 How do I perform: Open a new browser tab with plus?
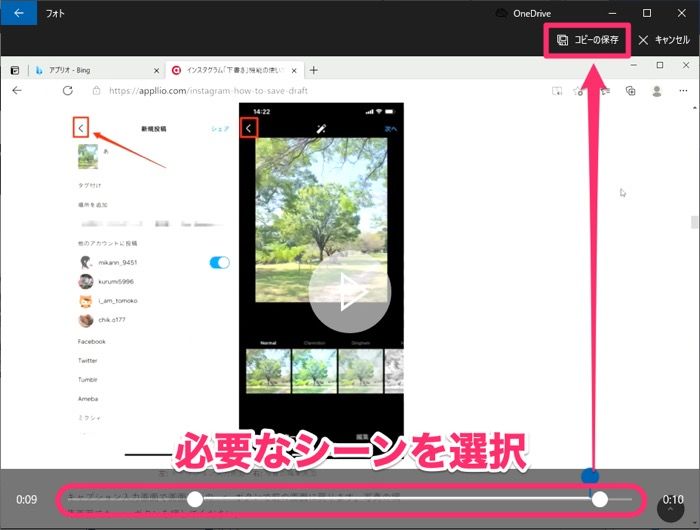(x=314, y=70)
